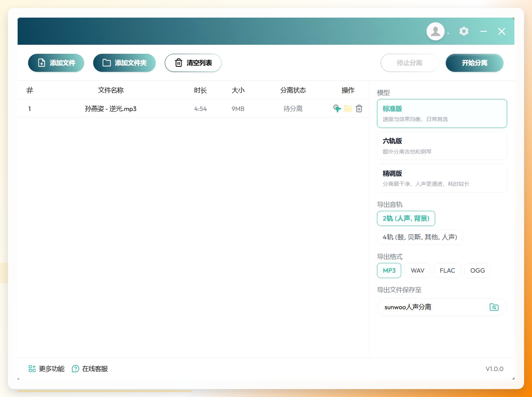
Task: Click the 更多功能 grid icon
Action: pos(32,369)
